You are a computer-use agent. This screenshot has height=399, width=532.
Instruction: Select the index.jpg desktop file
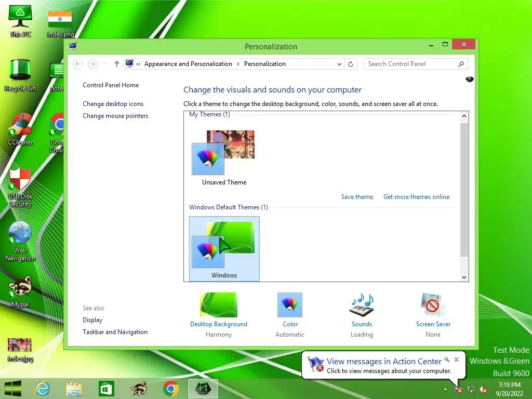(x=20, y=350)
